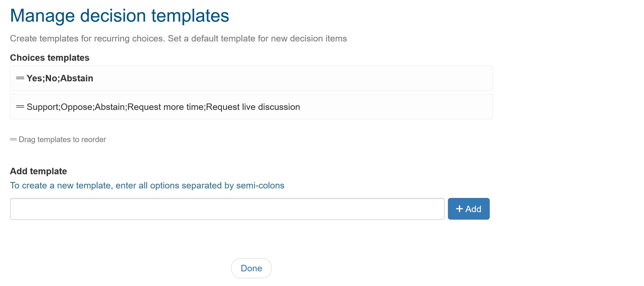
Task: Click the plus icon on Add button
Action: tap(459, 209)
